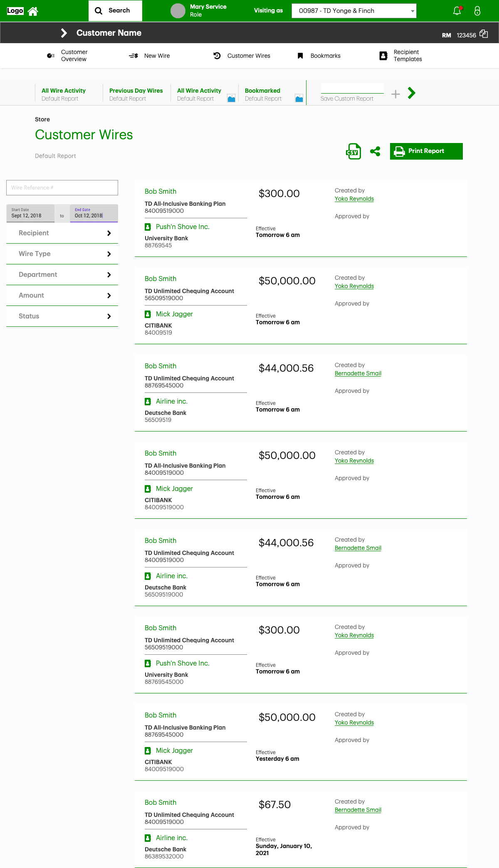Switch to the Previous Day Wires report tab
This screenshot has width=499, height=868.
tap(136, 94)
